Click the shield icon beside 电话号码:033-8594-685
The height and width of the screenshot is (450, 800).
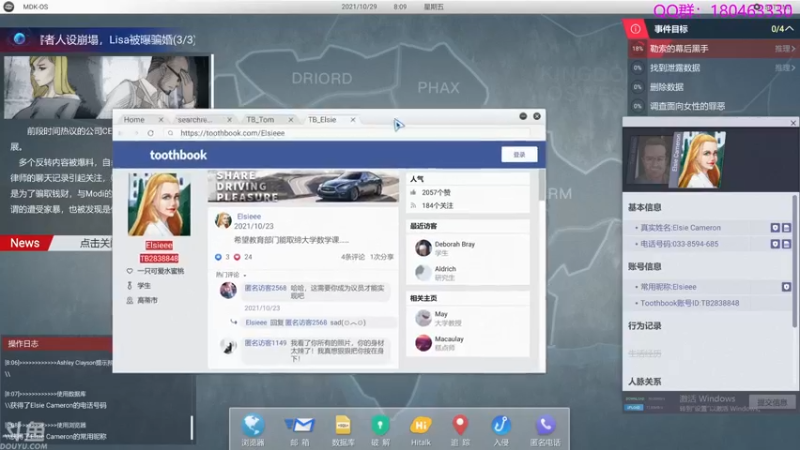(775, 244)
